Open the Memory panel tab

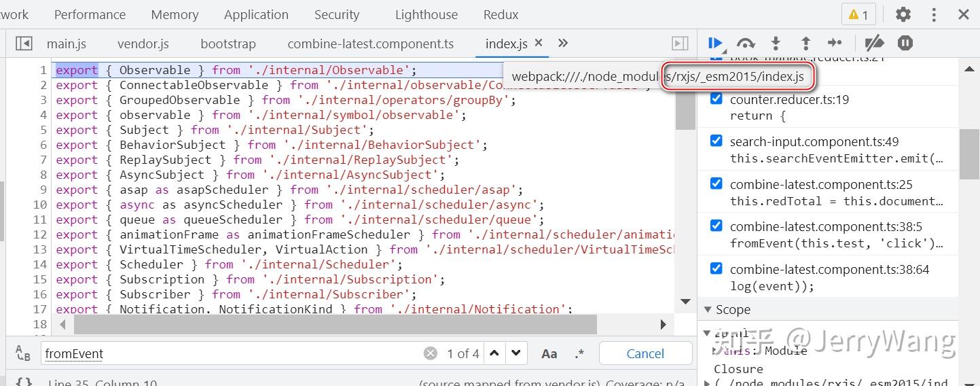click(175, 14)
